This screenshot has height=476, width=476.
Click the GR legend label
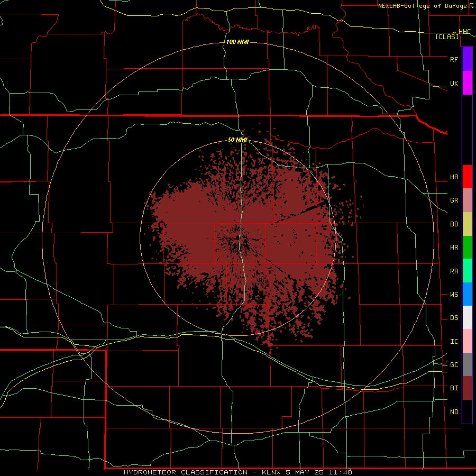pos(454,200)
